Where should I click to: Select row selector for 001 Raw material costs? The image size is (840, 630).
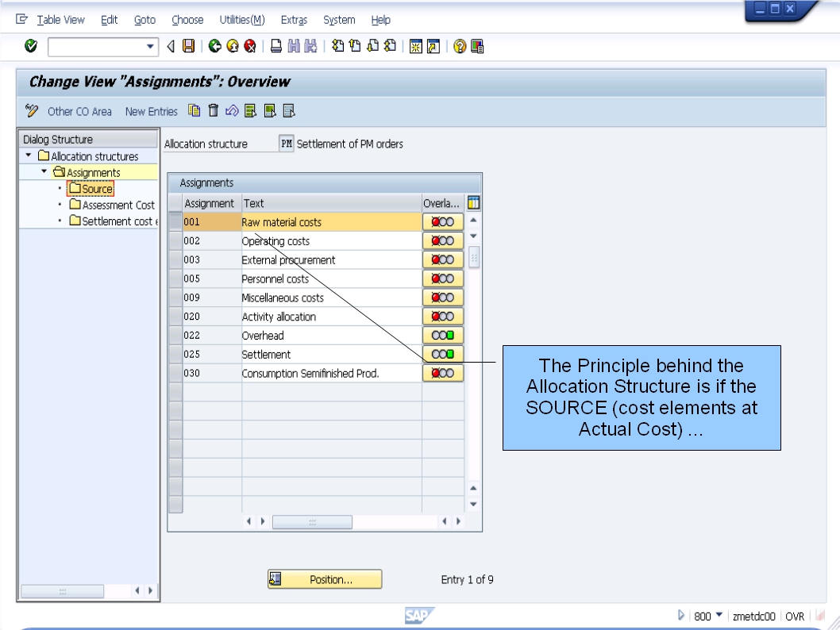(175, 221)
